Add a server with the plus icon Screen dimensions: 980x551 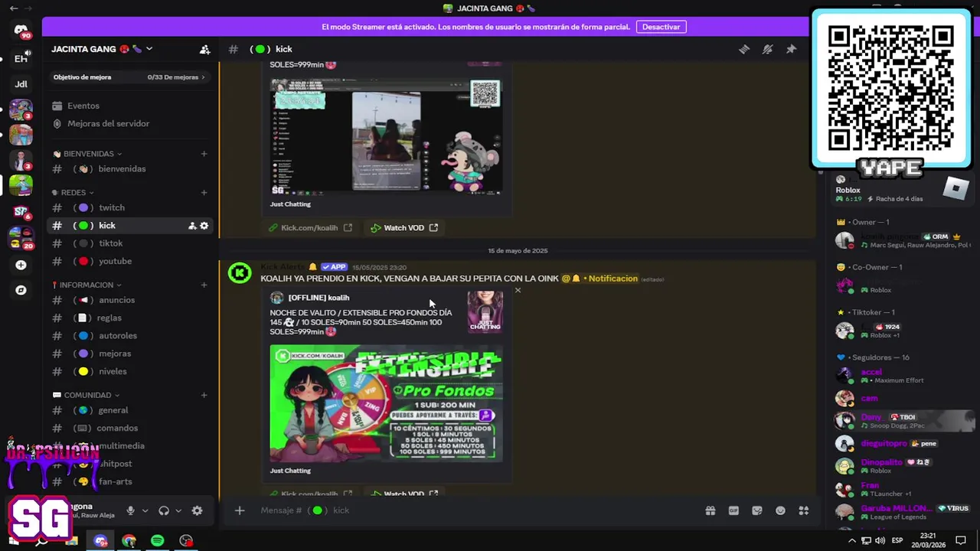(x=21, y=265)
